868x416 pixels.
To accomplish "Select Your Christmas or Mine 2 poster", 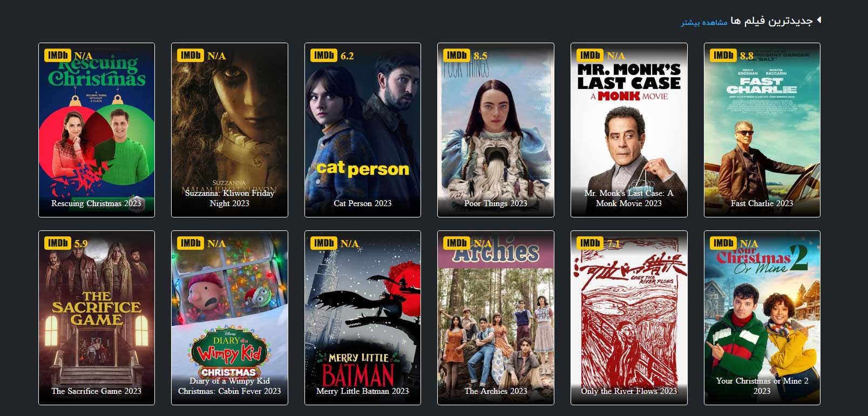I will point(762,318).
